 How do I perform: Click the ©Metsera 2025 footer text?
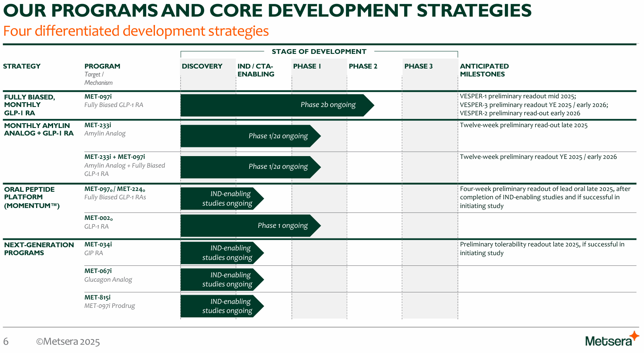68,342
